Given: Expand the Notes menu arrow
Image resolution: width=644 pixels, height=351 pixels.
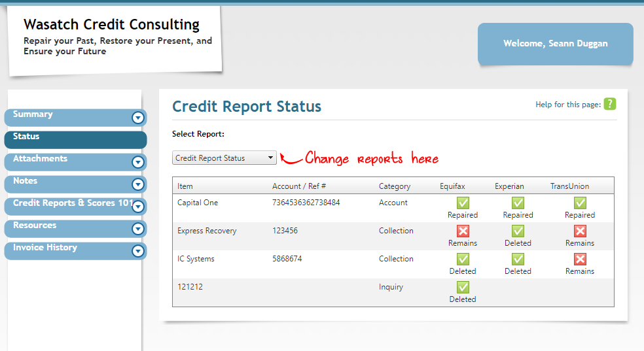Looking at the screenshot, I should point(138,184).
